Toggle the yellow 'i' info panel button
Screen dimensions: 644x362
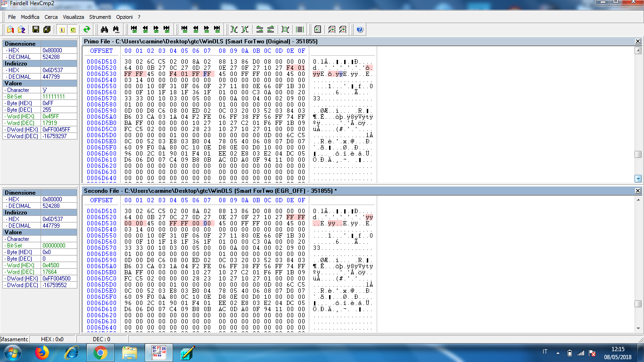62,29
